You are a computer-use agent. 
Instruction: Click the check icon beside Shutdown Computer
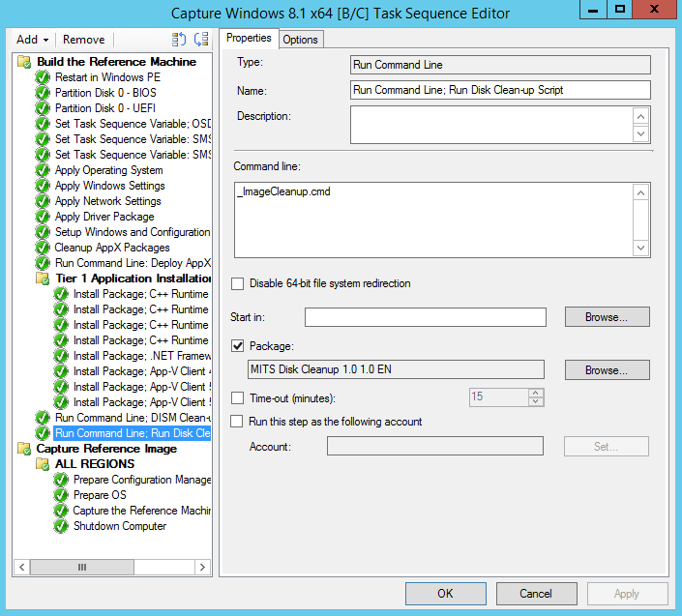(61, 526)
